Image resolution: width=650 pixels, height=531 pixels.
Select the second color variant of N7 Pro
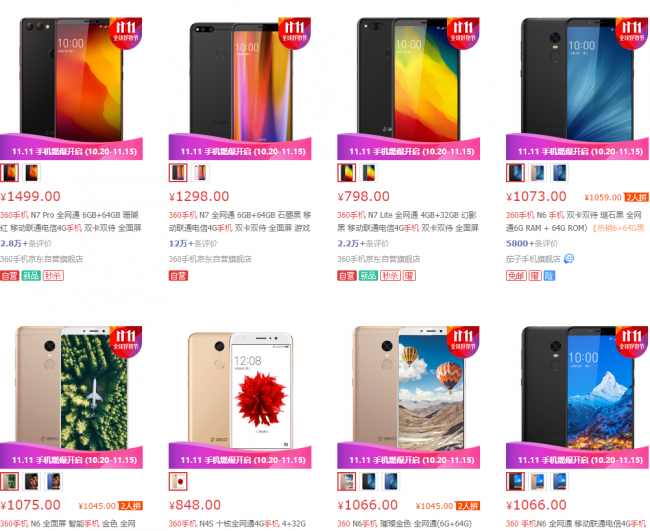pos(32,173)
